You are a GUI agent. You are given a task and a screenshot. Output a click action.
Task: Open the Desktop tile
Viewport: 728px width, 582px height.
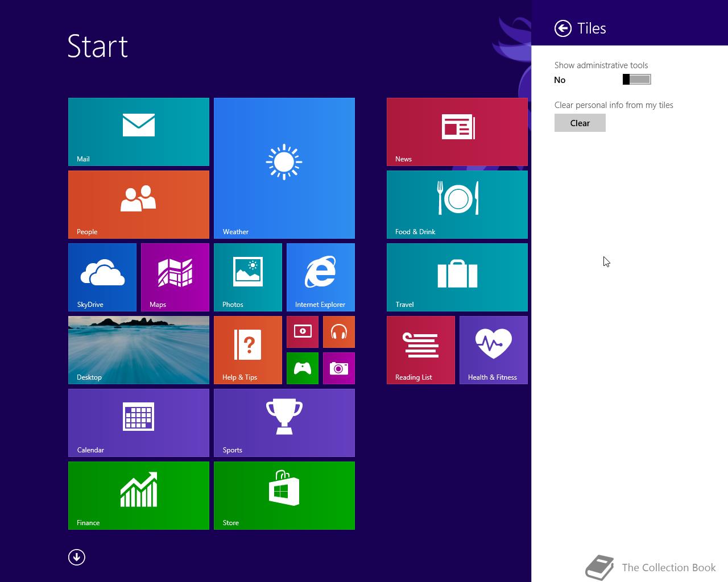tap(139, 350)
